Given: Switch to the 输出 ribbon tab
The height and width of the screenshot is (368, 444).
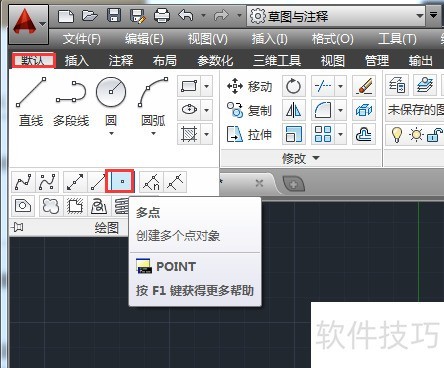Looking at the screenshot, I should click(x=421, y=61).
